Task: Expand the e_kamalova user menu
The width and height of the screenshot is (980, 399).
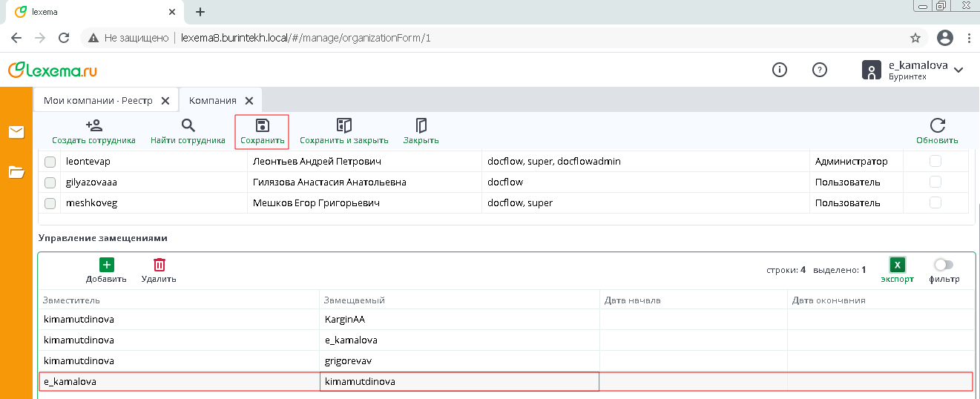Action: (x=958, y=70)
